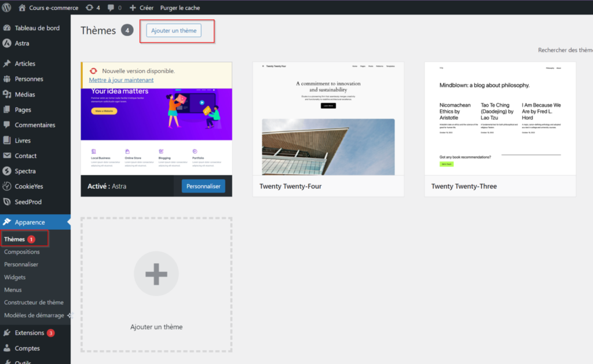Image resolution: width=593 pixels, height=364 pixels.
Task: Click the Contact envelope icon
Action: (x=7, y=155)
